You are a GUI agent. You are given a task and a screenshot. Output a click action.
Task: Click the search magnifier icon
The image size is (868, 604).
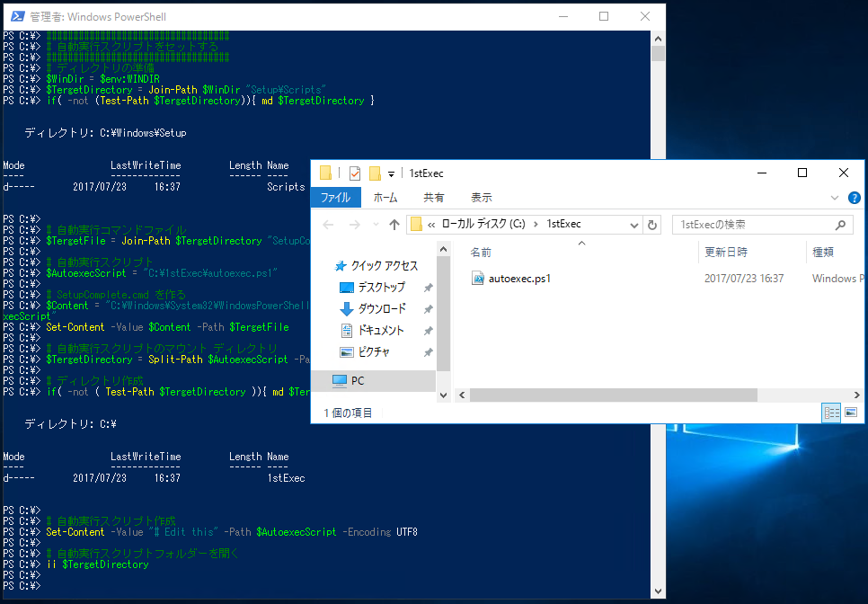tap(840, 224)
